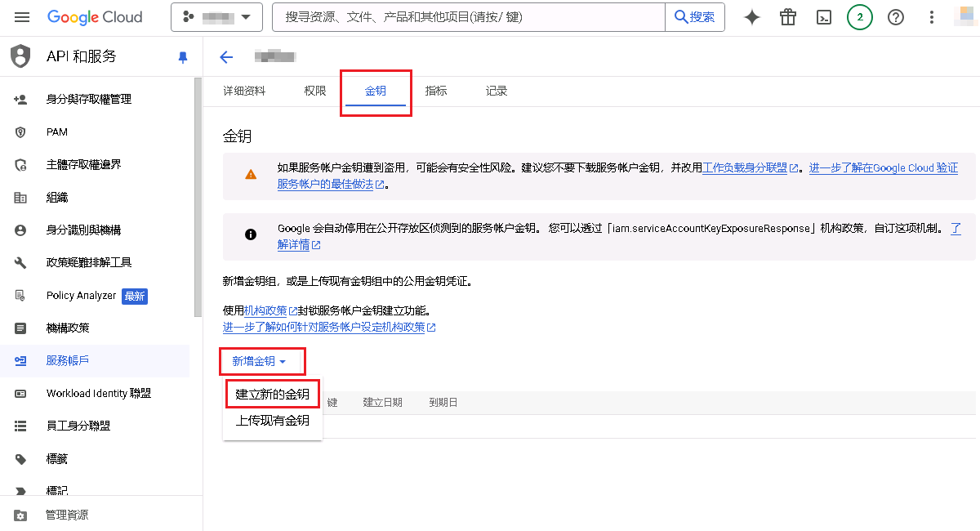980x531 pixels.
Task: Click the 機構政策 list icon
Action: tap(20, 328)
